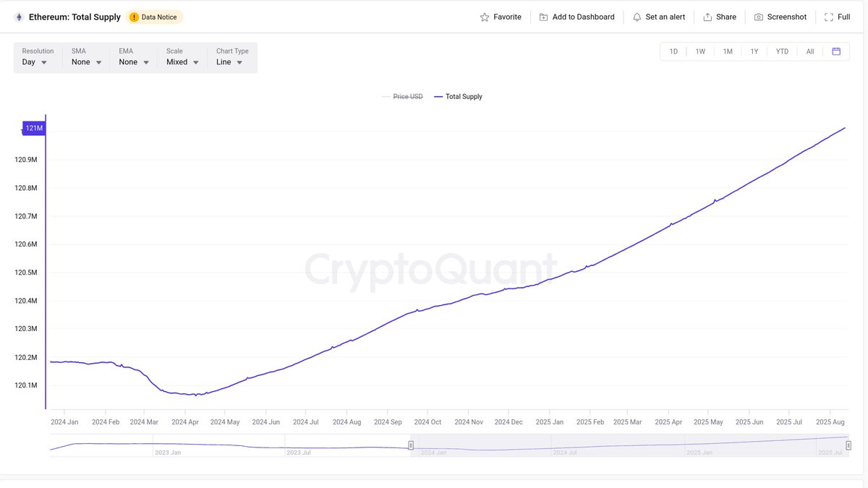Select the 1W time range

coord(700,51)
